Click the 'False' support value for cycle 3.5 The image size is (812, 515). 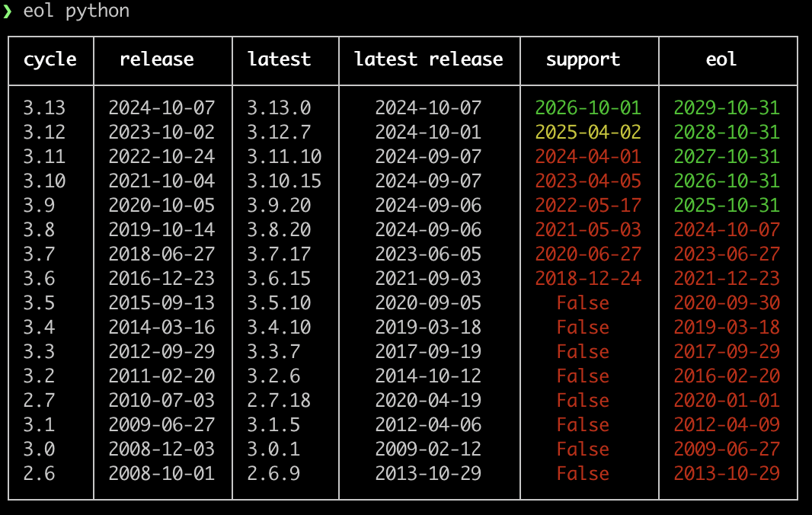pos(583,302)
